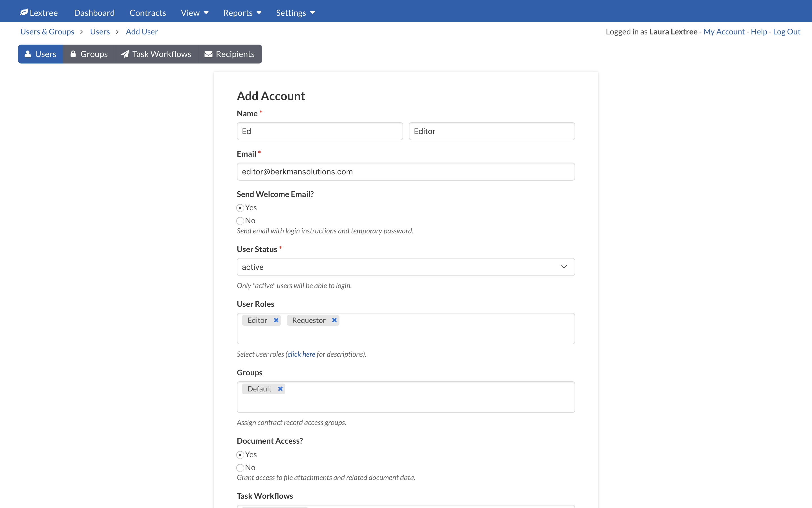Remove the Requestor role tag
The image size is (812, 508).
(334, 320)
